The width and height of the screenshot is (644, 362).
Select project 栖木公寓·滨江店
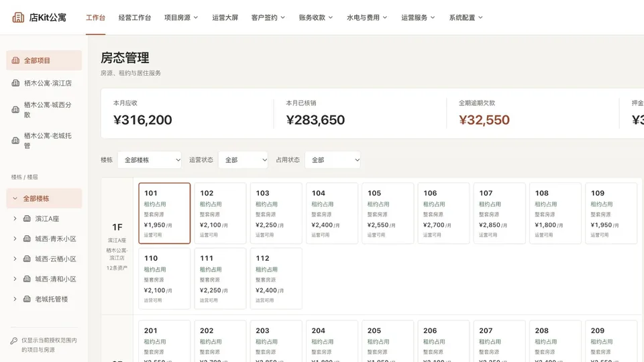tap(44, 83)
